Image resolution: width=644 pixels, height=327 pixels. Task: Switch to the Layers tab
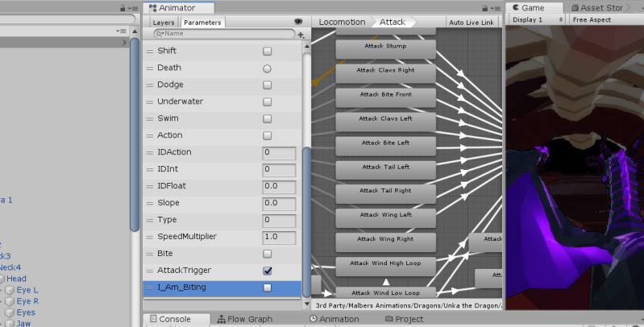tap(164, 23)
